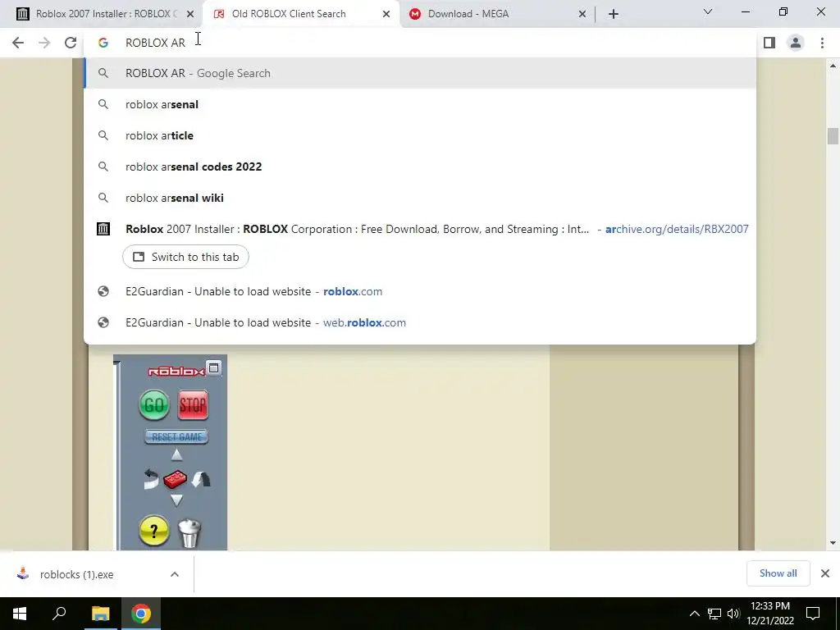
Task: Click the page vertical scrollbar thumb
Action: [x=832, y=135]
